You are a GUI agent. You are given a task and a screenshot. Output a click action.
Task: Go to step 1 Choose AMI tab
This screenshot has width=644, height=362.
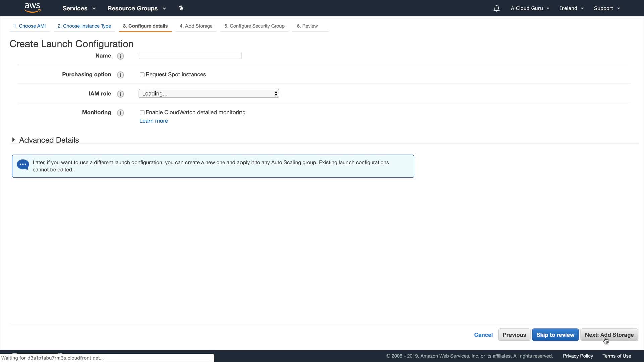30,26
